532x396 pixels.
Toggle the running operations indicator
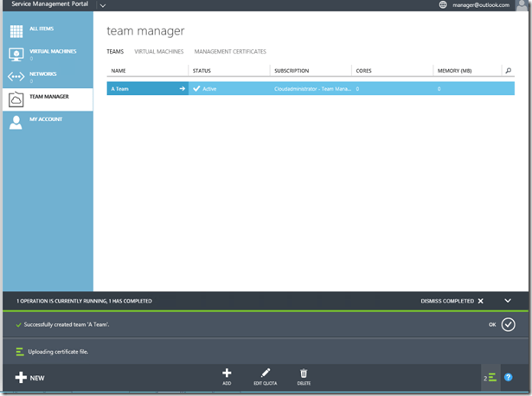(x=490, y=378)
